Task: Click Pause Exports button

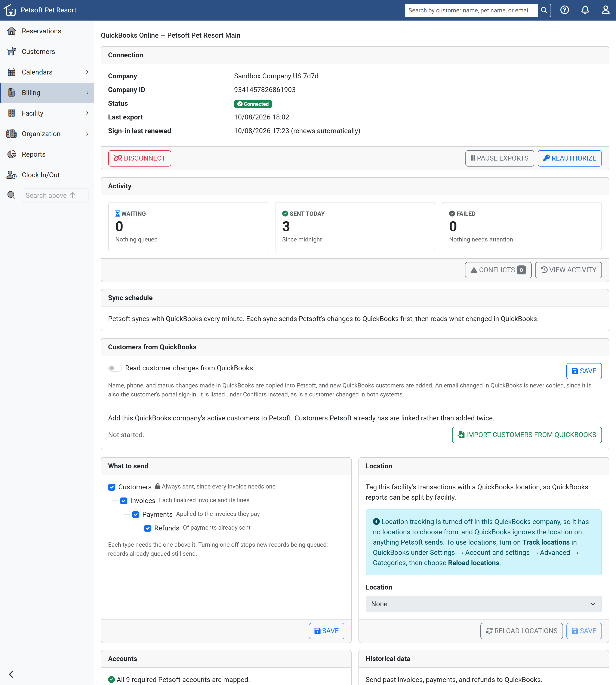Action: click(x=500, y=158)
